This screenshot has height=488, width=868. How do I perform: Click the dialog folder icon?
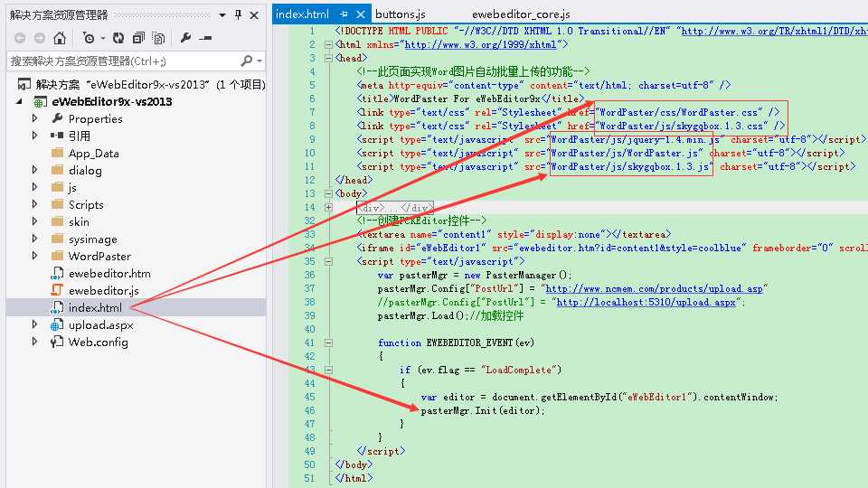click(x=57, y=170)
